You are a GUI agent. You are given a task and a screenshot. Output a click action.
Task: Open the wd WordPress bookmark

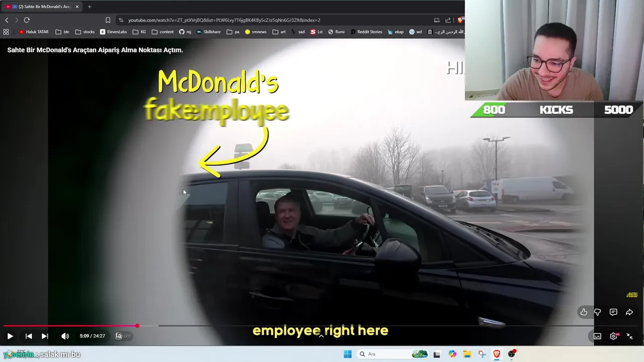click(416, 32)
